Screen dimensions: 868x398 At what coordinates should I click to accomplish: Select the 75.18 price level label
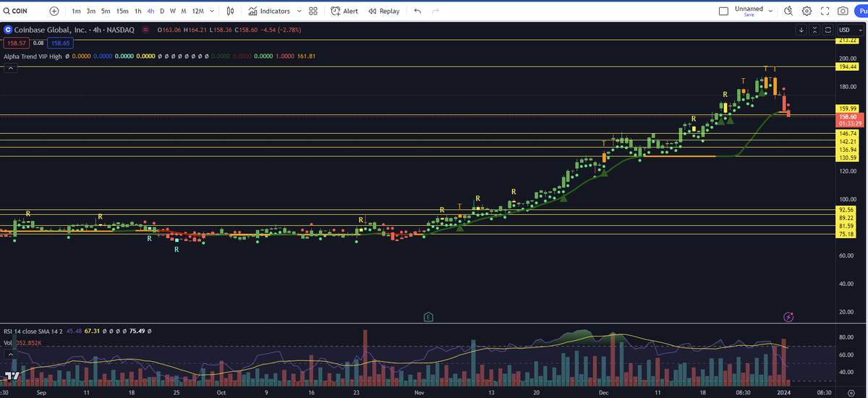tap(847, 234)
